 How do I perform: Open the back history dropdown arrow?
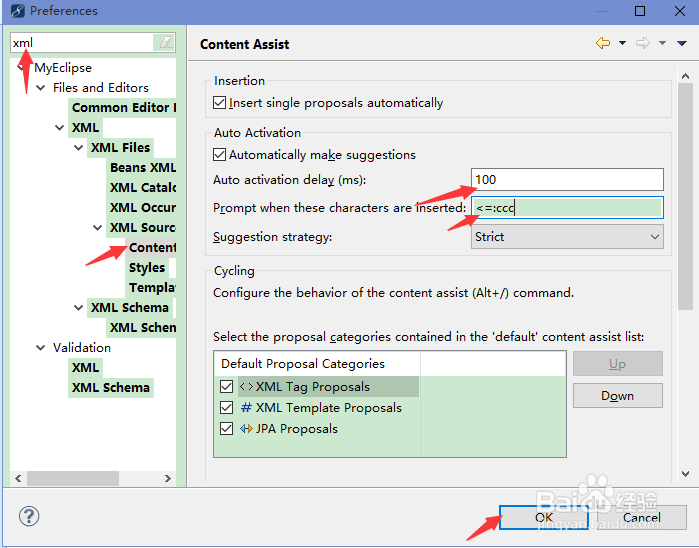coord(622,43)
